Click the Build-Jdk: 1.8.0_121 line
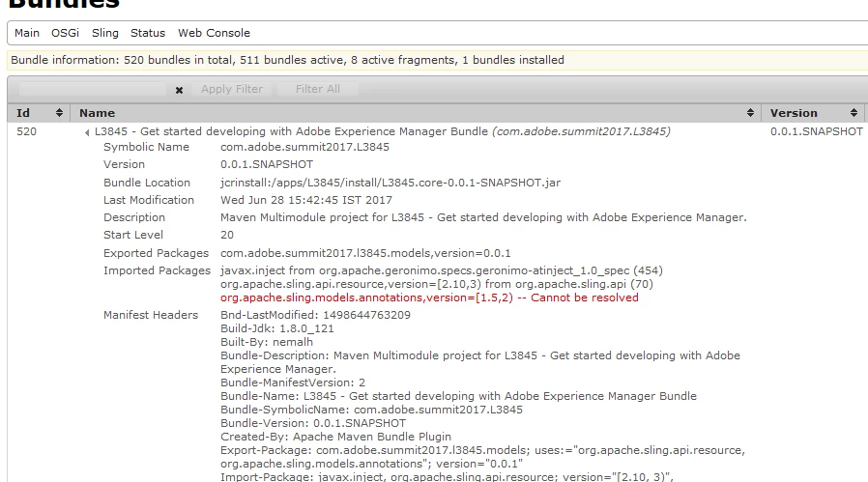The width and height of the screenshot is (868, 482). click(276, 328)
